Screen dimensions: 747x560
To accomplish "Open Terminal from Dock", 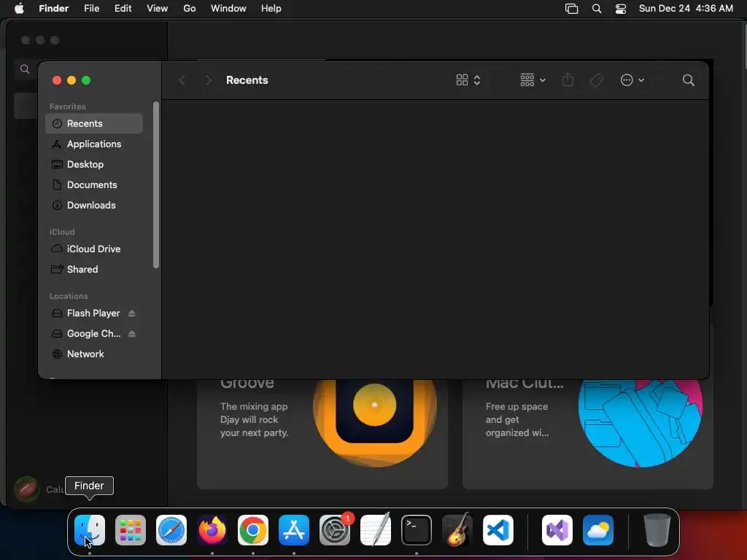I will click(417, 530).
